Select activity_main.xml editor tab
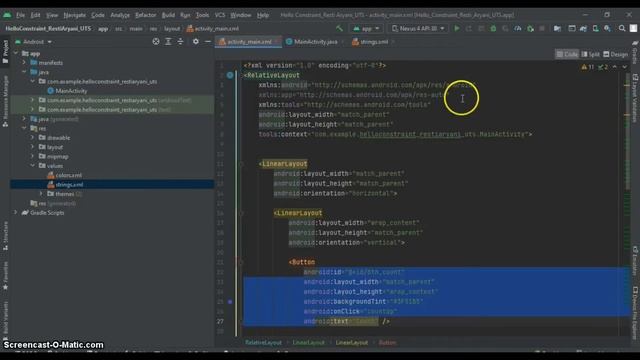Image resolution: width=640 pixels, height=360 pixels. pyautogui.click(x=248, y=42)
